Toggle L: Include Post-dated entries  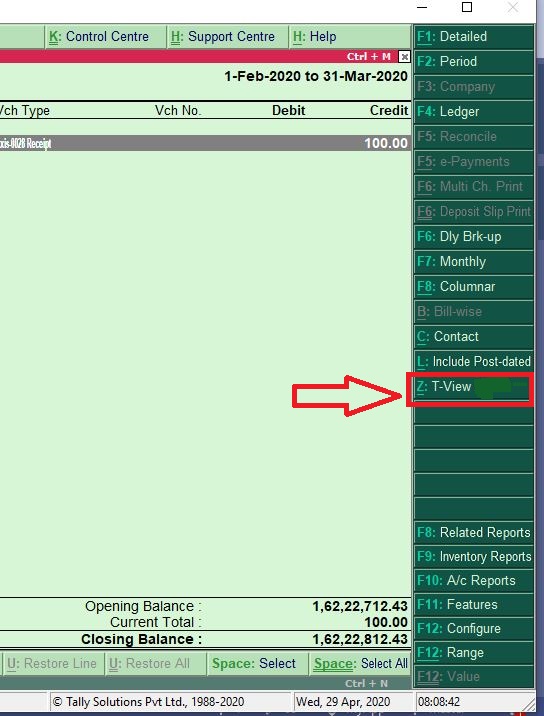(x=474, y=362)
